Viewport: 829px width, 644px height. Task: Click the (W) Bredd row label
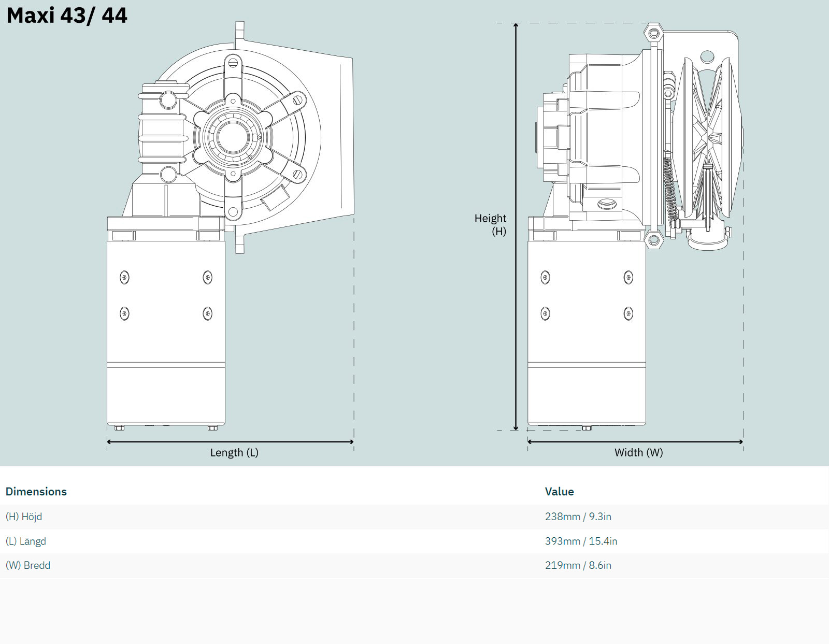click(28, 565)
